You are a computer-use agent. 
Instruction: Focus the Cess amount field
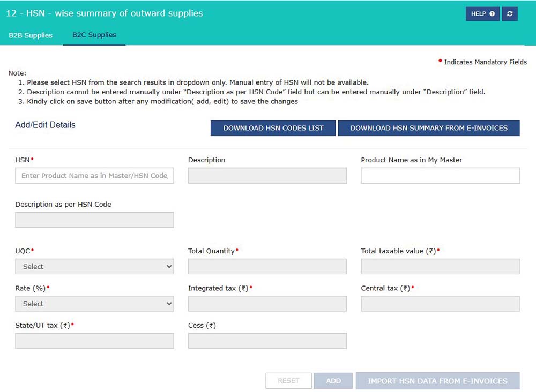tap(267, 341)
